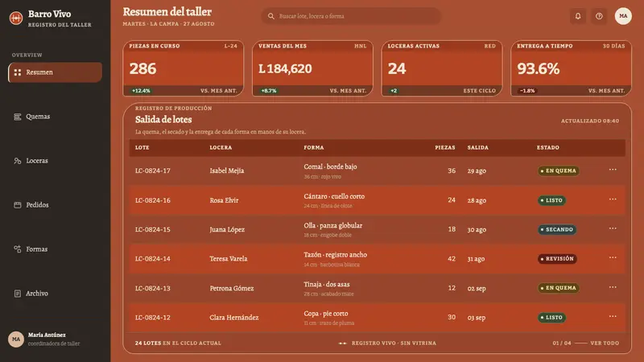Click the Archivo sidebar icon
This screenshot has height=362, width=644.
click(17, 294)
